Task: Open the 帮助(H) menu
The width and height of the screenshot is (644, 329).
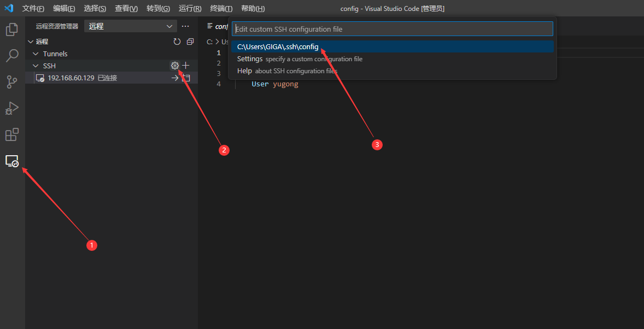Action: coord(253,9)
